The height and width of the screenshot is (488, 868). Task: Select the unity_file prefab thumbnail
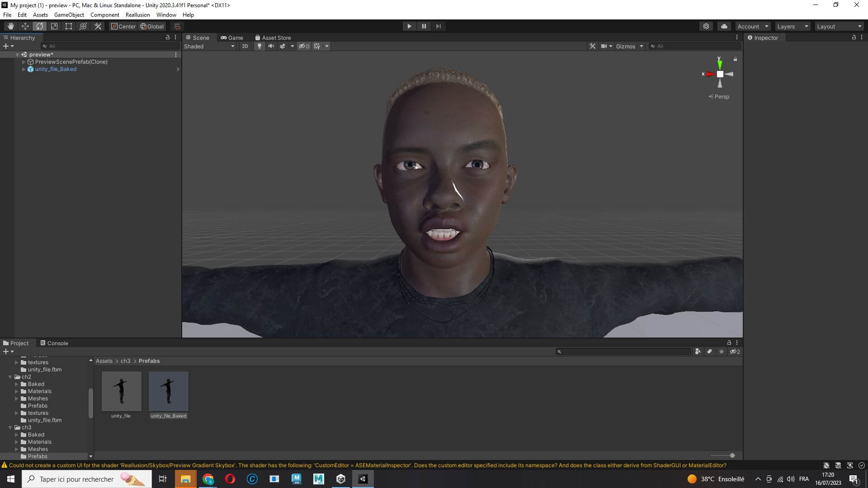[121, 391]
